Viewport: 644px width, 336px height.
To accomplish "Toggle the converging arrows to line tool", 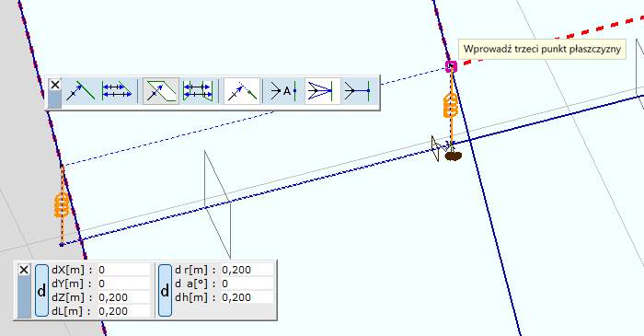I will pyautogui.click(x=322, y=91).
